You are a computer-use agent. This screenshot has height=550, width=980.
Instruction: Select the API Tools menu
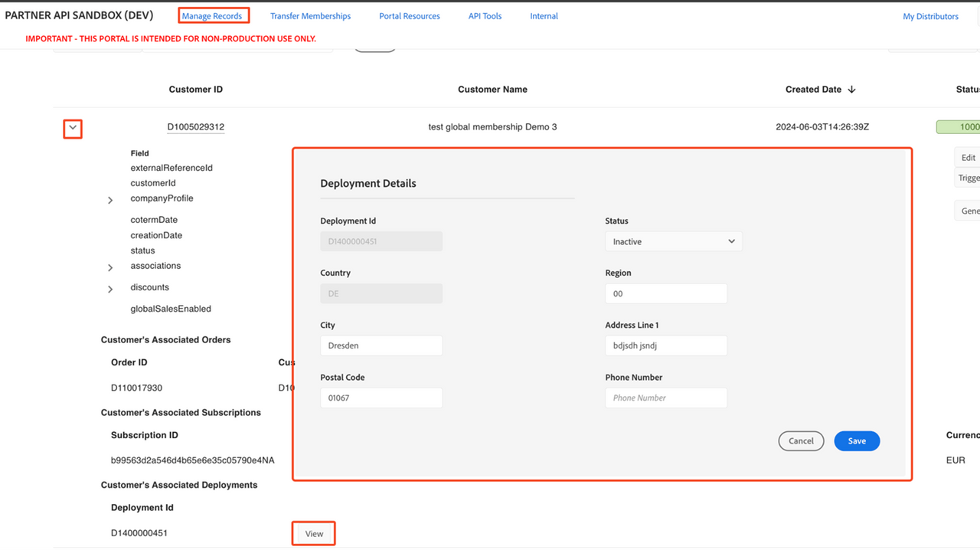pos(485,16)
